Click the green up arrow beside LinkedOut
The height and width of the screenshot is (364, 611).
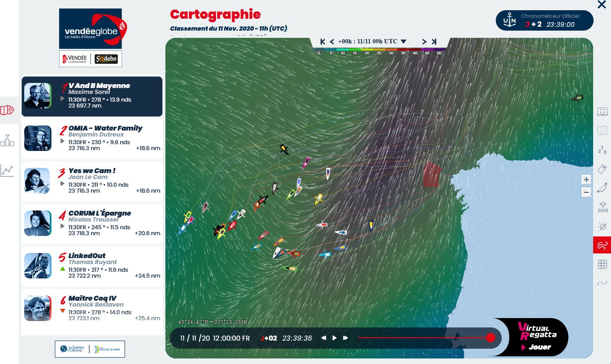pos(63,269)
